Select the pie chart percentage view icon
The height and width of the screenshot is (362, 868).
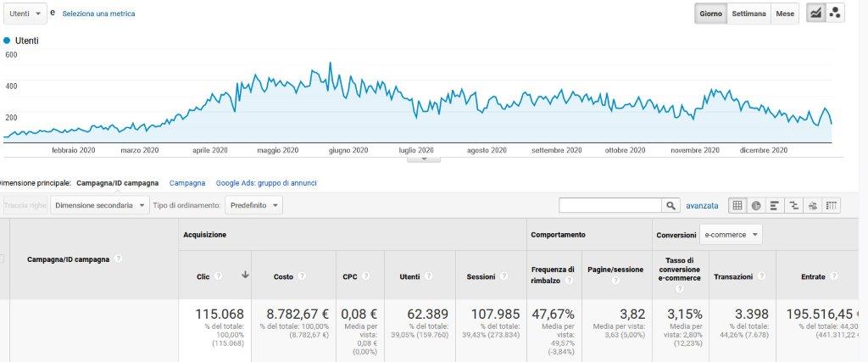756,205
